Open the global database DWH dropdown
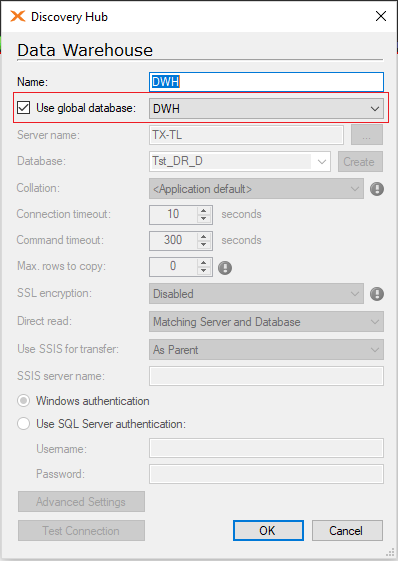Image resolution: width=398 pixels, height=561 pixels. 266,108
